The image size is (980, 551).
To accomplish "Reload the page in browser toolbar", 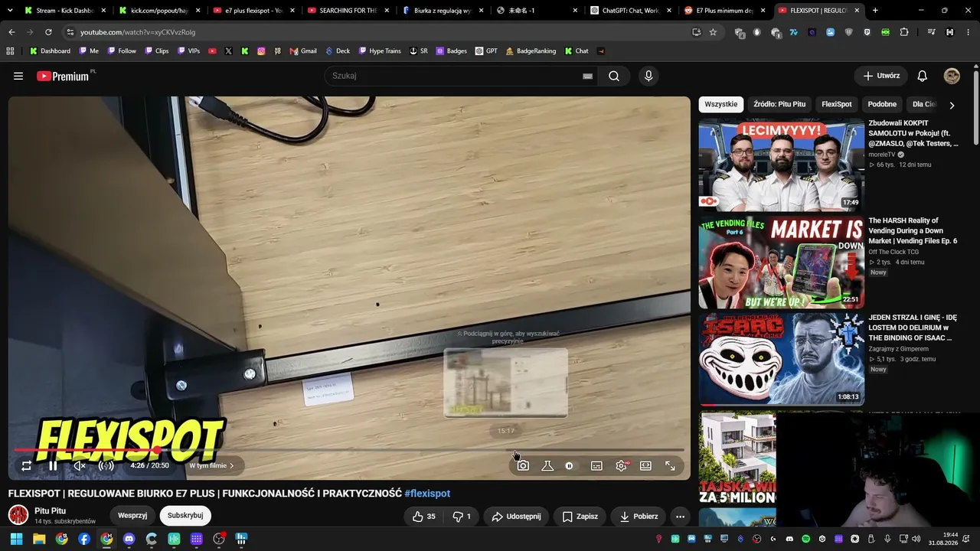I will tap(48, 32).
